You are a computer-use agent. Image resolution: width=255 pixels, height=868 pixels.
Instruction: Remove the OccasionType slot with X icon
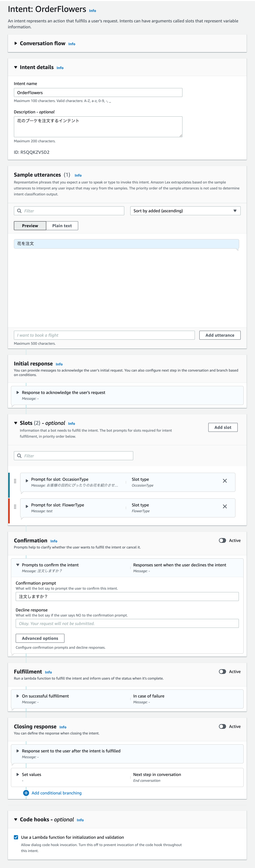(x=225, y=480)
